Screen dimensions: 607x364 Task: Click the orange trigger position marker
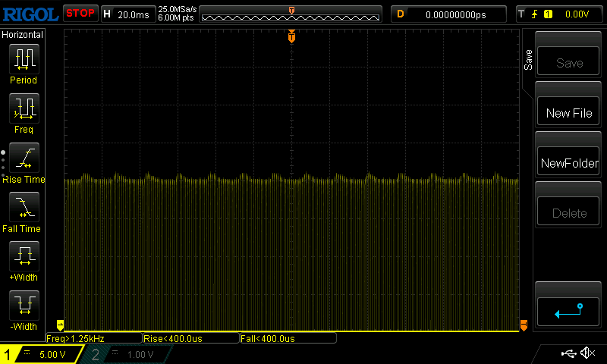[291, 37]
